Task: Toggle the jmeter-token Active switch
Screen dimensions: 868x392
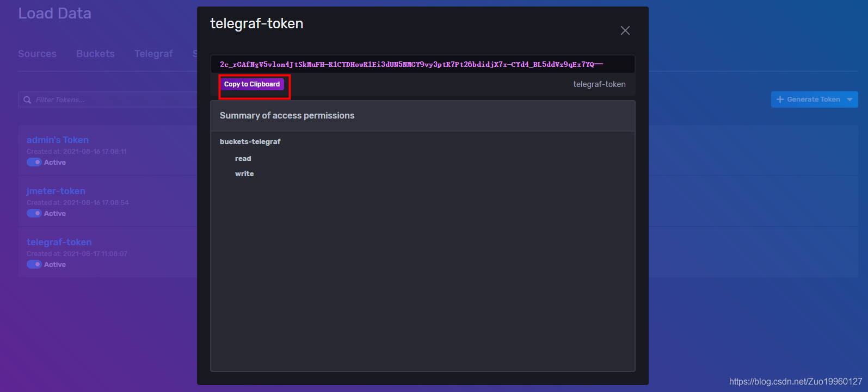Action: point(34,213)
